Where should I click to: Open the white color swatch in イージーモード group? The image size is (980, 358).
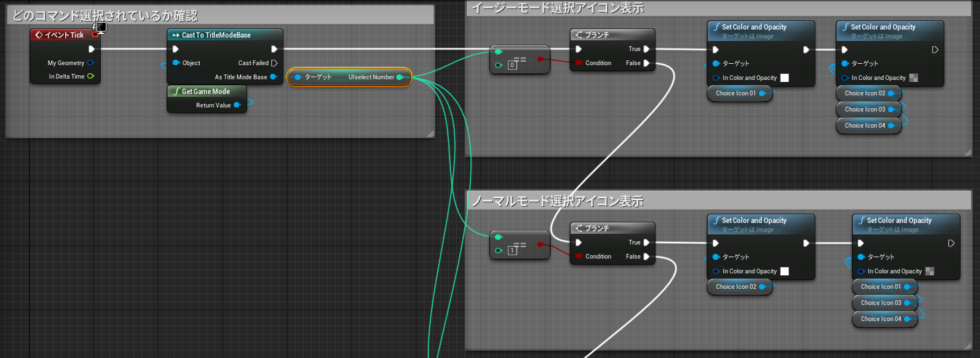785,78
